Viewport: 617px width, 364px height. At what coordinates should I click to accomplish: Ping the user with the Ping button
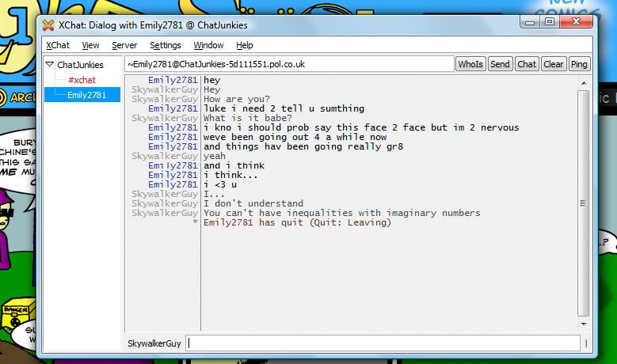click(580, 64)
